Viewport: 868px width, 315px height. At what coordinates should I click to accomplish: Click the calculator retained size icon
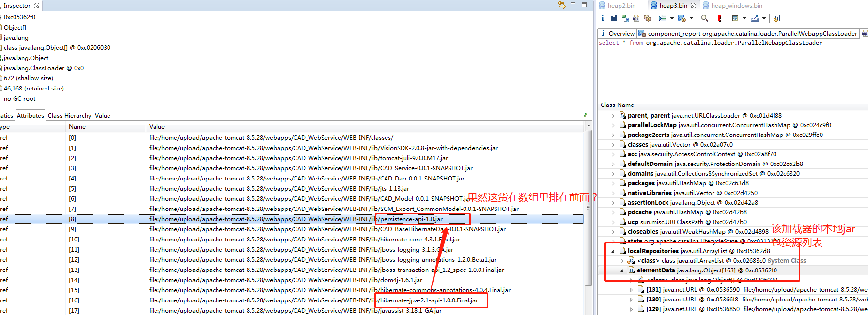click(x=735, y=18)
